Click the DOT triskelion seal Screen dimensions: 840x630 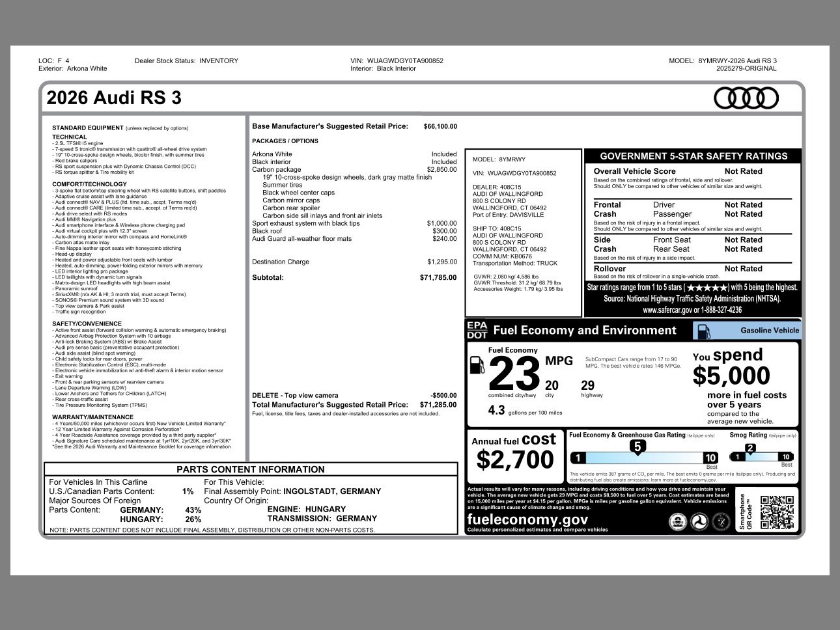(699, 521)
